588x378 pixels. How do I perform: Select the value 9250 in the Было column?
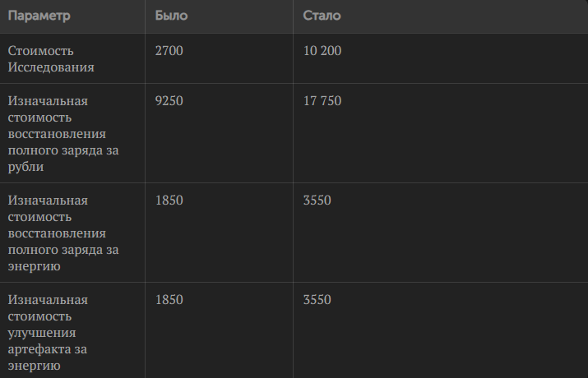pos(169,101)
